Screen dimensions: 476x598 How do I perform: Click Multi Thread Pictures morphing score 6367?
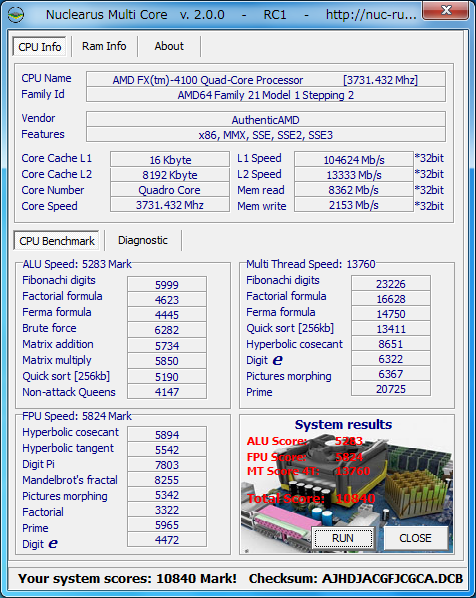pos(391,374)
